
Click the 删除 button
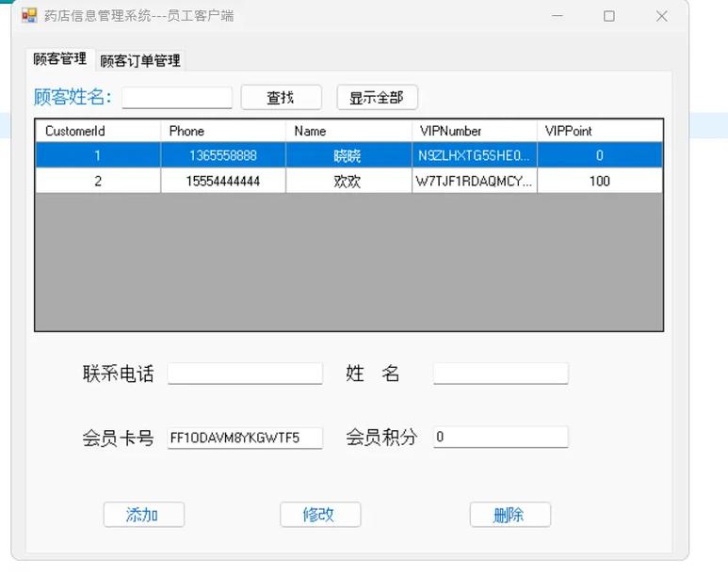point(510,515)
